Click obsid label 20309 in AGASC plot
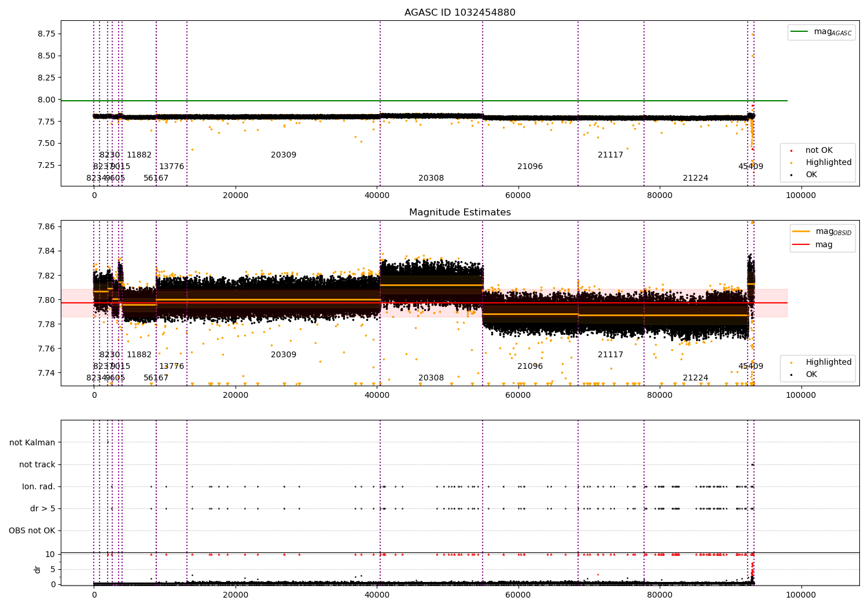 pyautogui.click(x=284, y=155)
